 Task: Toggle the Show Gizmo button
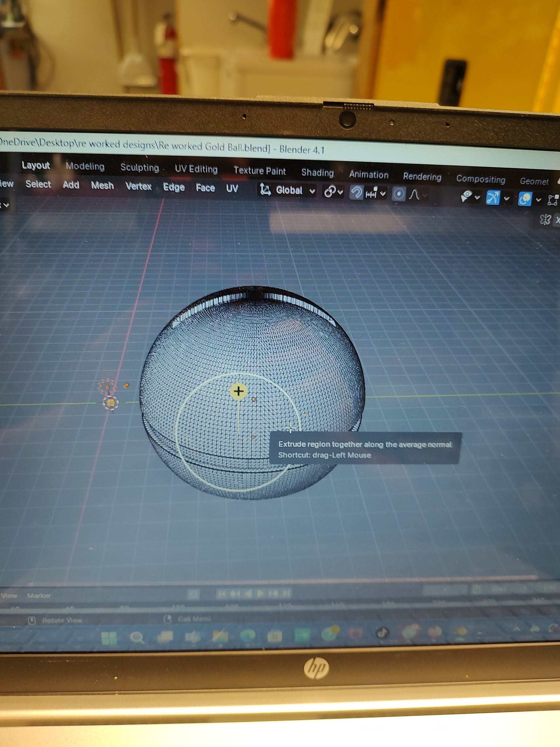[492, 197]
